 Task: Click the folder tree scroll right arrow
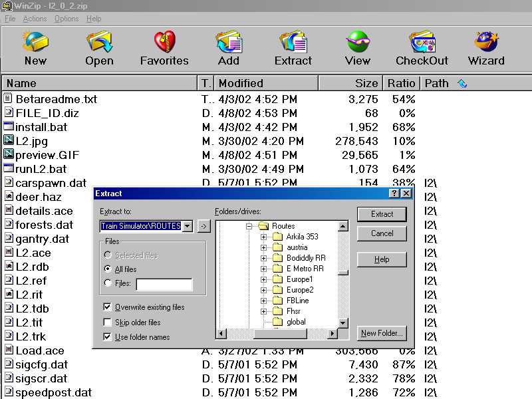(332, 334)
